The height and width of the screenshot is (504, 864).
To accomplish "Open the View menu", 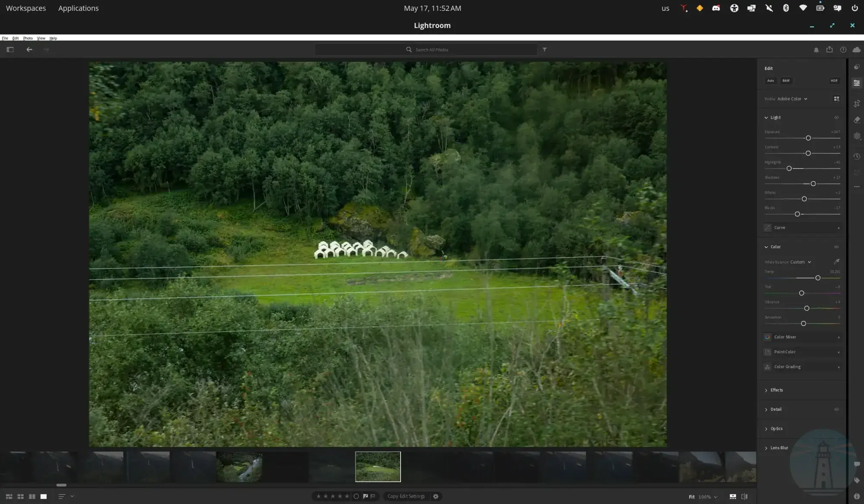I will point(41,38).
